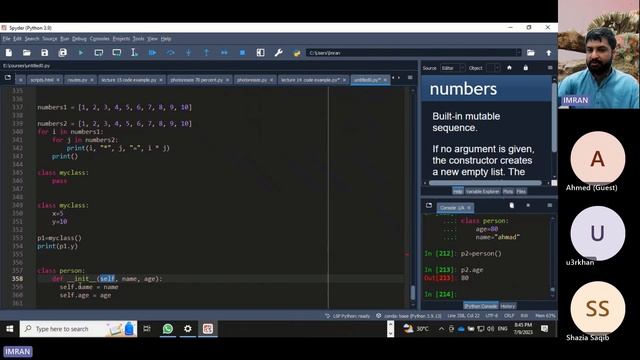
Task: Step over current line debug icon
Action: [x=171, y=53]
